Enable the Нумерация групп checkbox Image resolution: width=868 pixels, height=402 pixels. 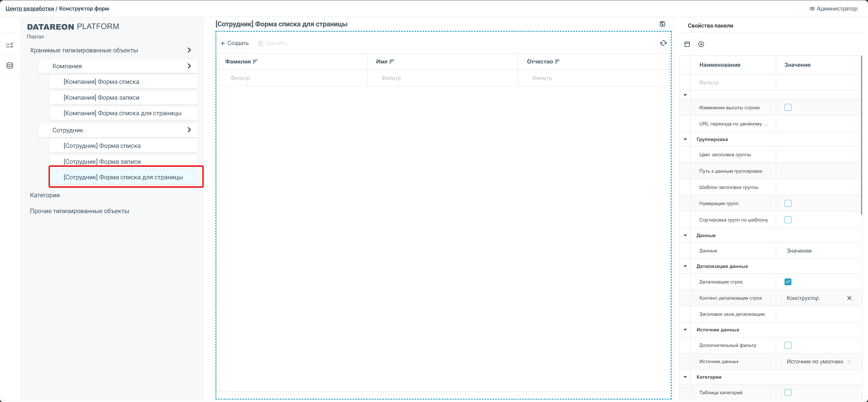(x=788, y=204)
